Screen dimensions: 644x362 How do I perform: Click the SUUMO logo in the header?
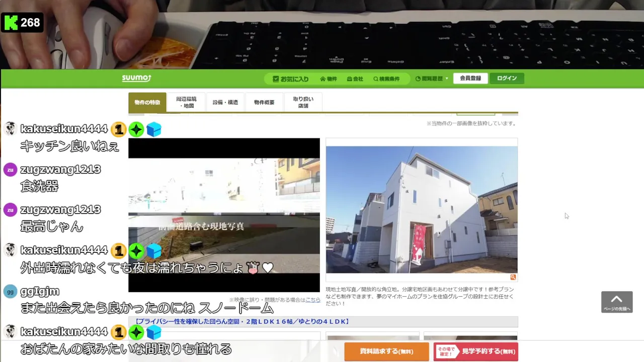click(136, 78)
